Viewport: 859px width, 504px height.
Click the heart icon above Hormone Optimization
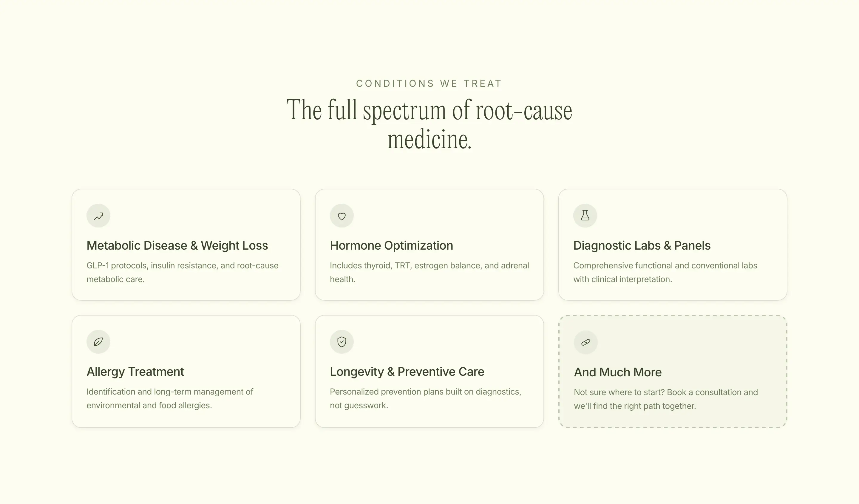pyautogui.click(x=342, y=216)
